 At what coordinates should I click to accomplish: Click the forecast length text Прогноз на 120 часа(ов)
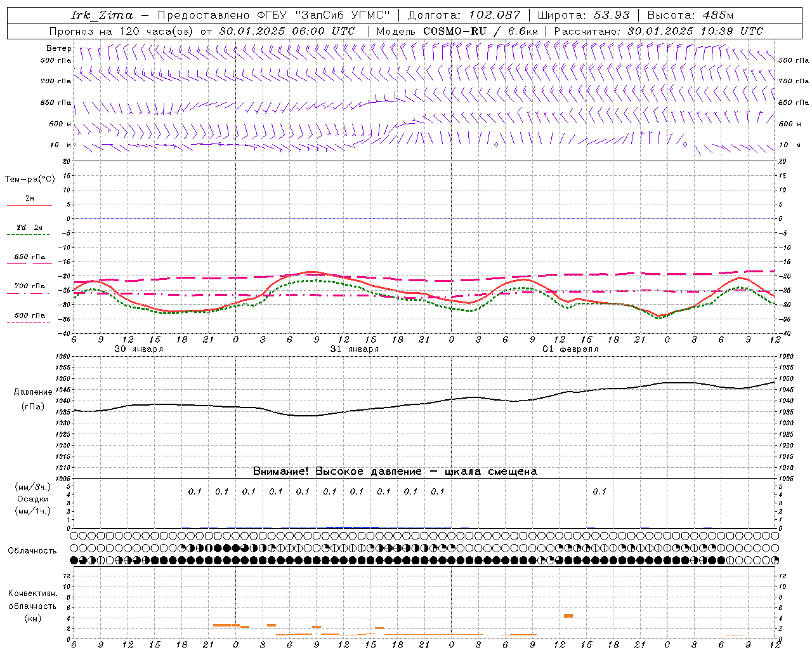[x=122, y=31]
